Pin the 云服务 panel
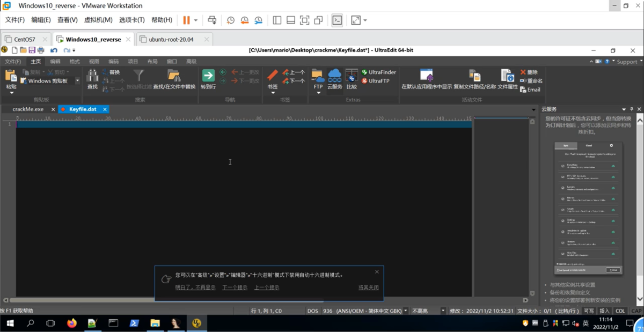Screen dimensions: 644x332 coord(632,109)
